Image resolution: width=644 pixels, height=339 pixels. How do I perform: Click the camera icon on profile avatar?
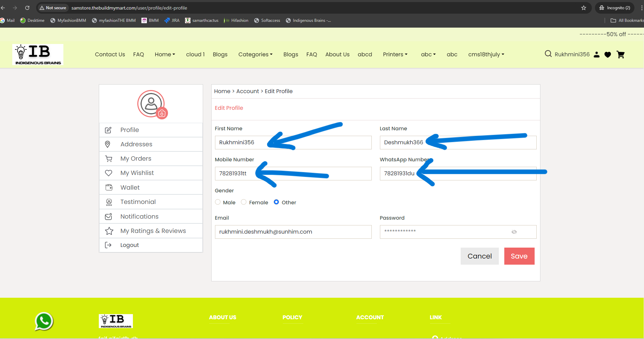point(162,113)
